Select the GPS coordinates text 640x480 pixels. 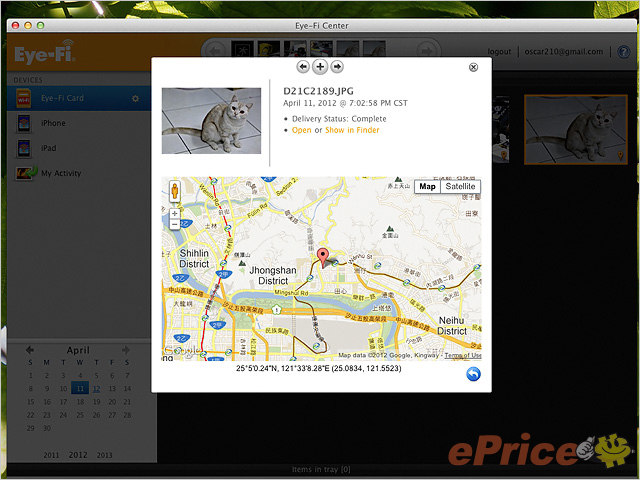[x=318, y=369]
